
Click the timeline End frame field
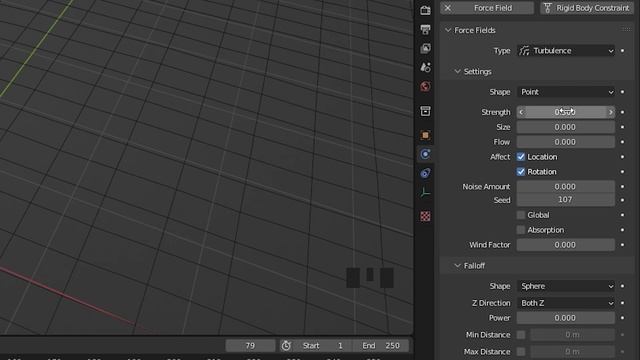coord(381,346)
